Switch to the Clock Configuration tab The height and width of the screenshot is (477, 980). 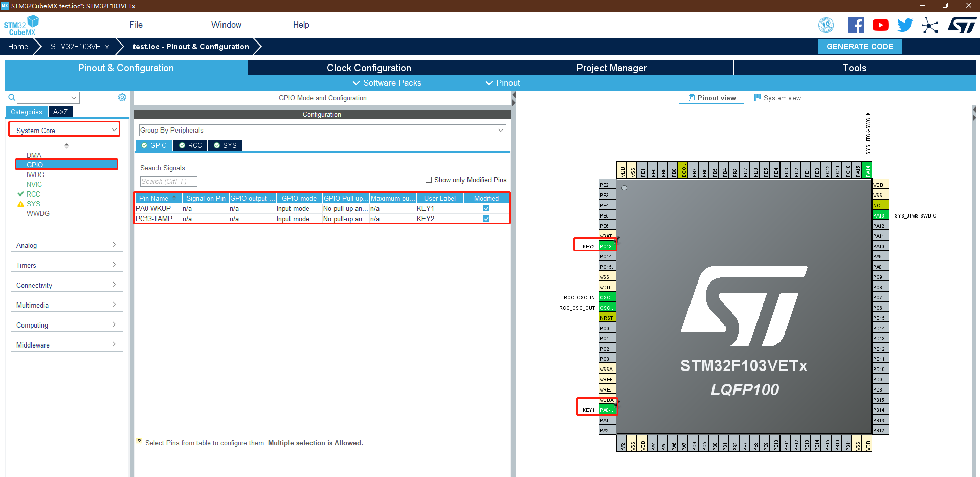368,68
